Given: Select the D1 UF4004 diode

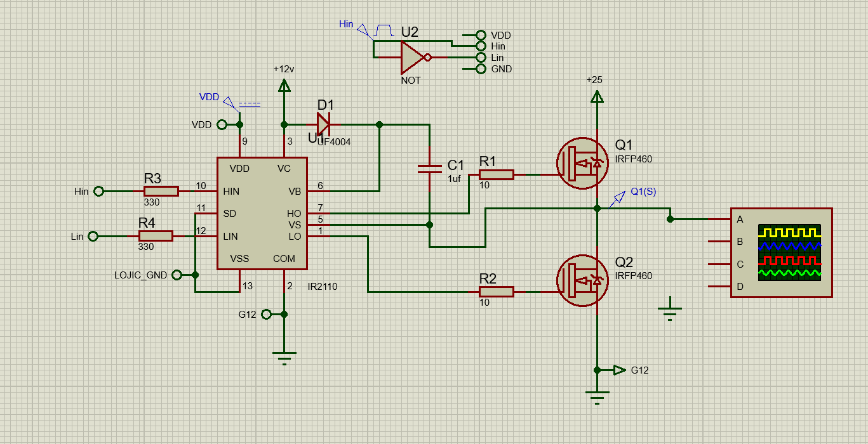Looking at the screenshot, I should [x=323, y=124].
